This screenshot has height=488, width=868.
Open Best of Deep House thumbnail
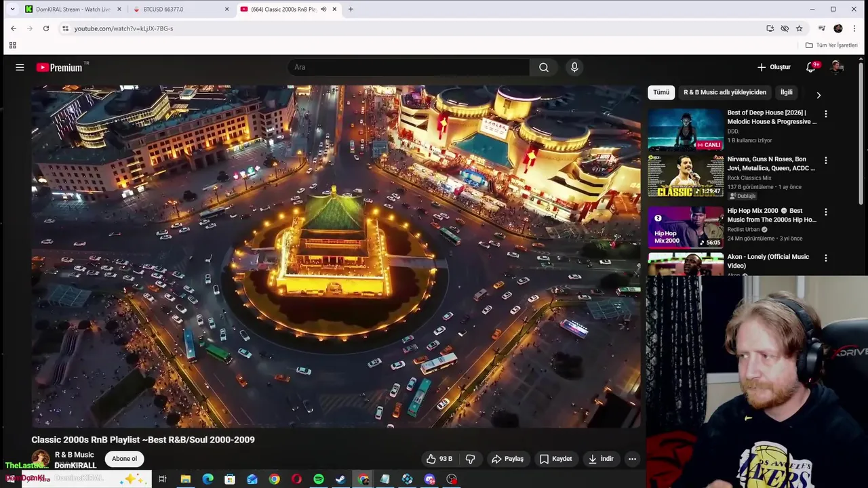[x=686, y=129]
